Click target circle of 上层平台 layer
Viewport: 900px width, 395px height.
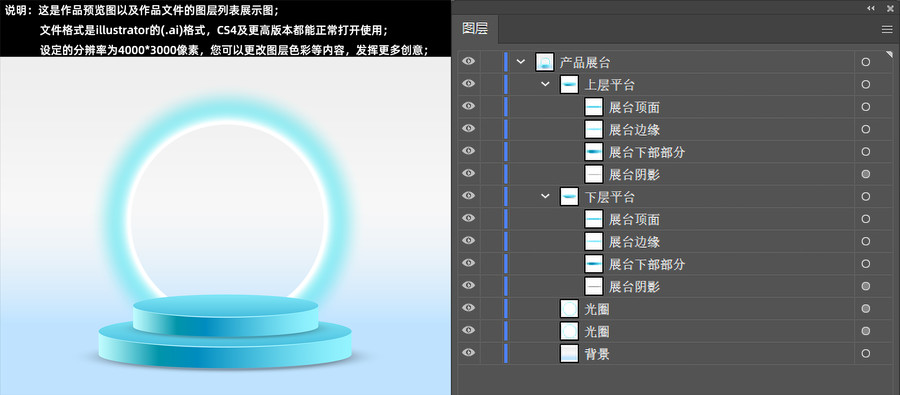[866, 84]
